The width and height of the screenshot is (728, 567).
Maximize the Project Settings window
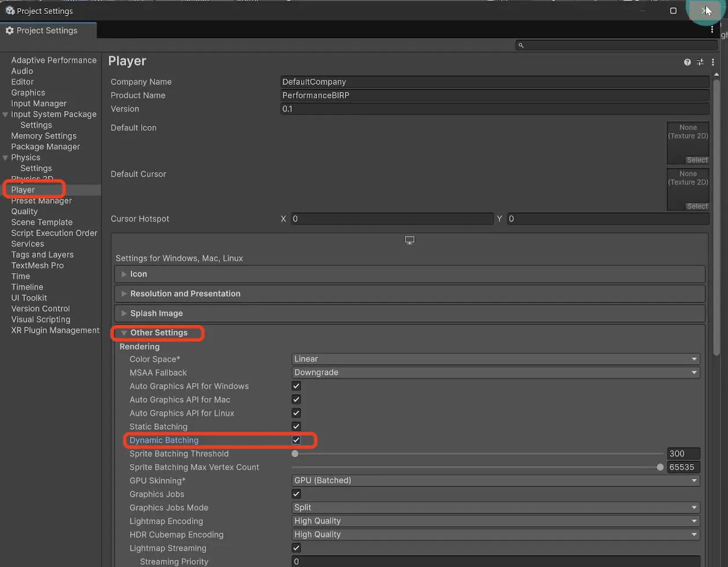click(673, 10)
